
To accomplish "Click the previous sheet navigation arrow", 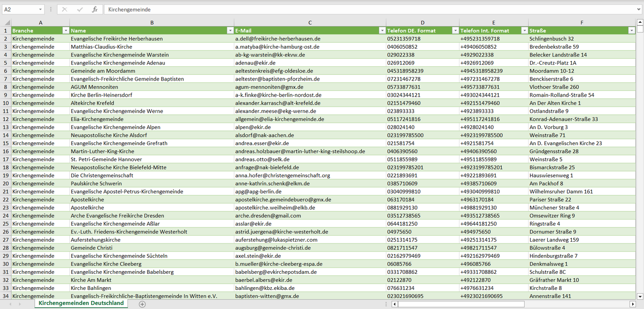I will 10,304.
